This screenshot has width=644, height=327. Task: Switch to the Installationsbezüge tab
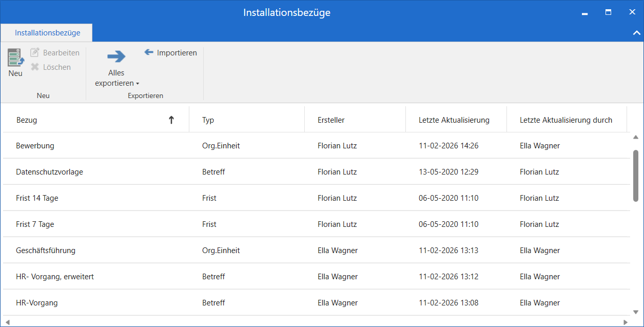(47, 33)
